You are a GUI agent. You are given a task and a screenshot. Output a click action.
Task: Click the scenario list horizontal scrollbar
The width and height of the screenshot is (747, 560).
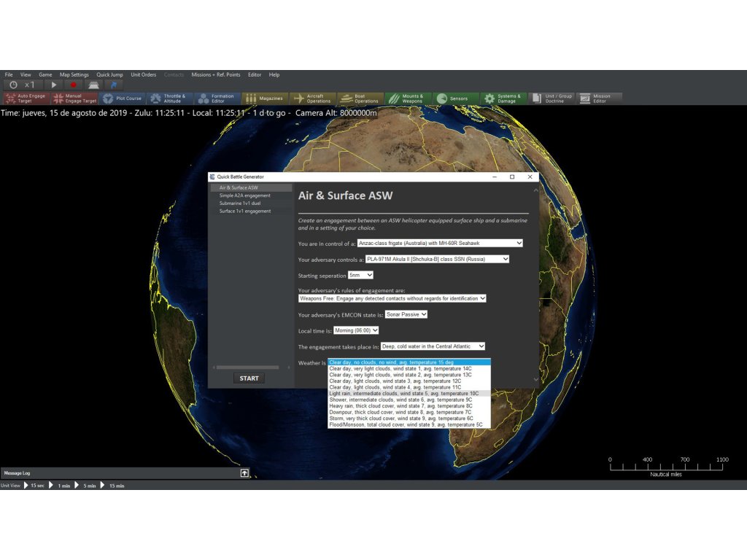pos(248,367)
